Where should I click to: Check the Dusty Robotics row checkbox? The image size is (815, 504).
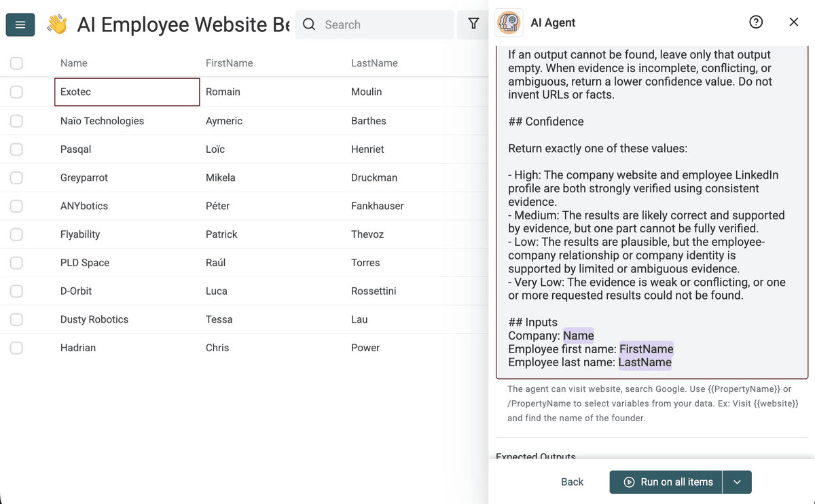tap(16, 319)
